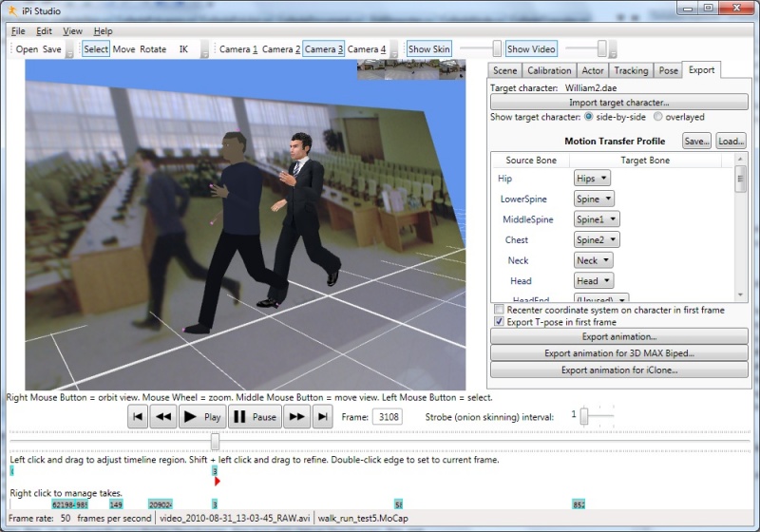Open the Hips target bone dropdown
The height and width of the screenshot is (532, 760).
coord(592,179)
